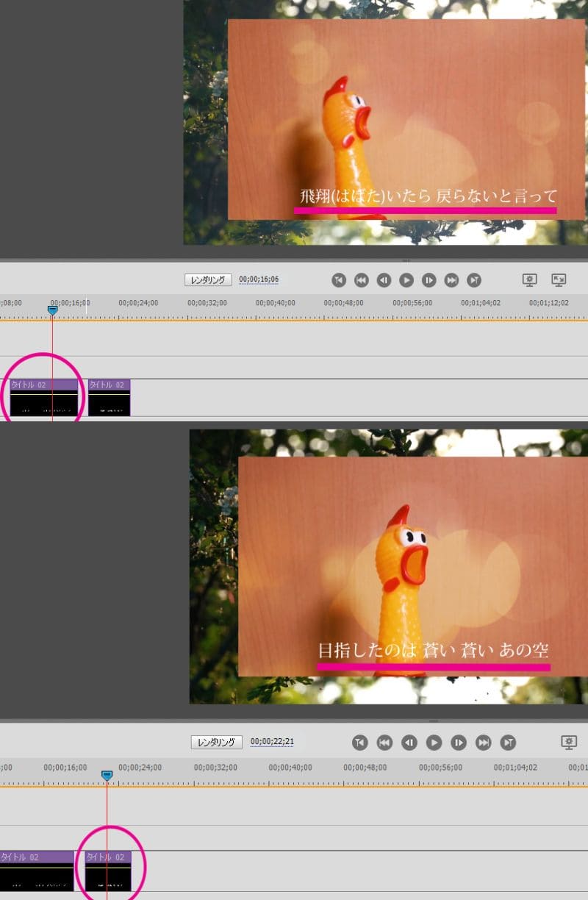Viewport: 588px width, 900px height.
Task: Click Rewind in the 00;00;16;06 monitor controls
Action: pos(361,280)
